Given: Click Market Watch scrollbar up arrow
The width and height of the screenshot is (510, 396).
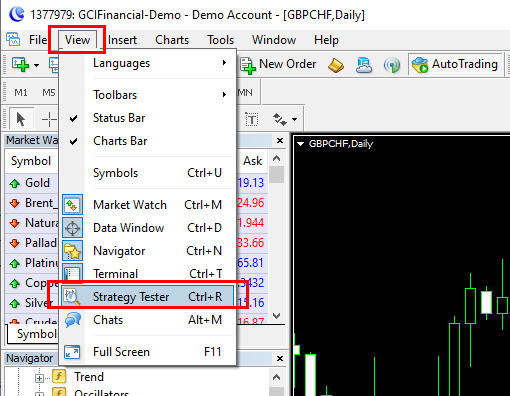Looking at the screenshot, I should click(276, 158).
